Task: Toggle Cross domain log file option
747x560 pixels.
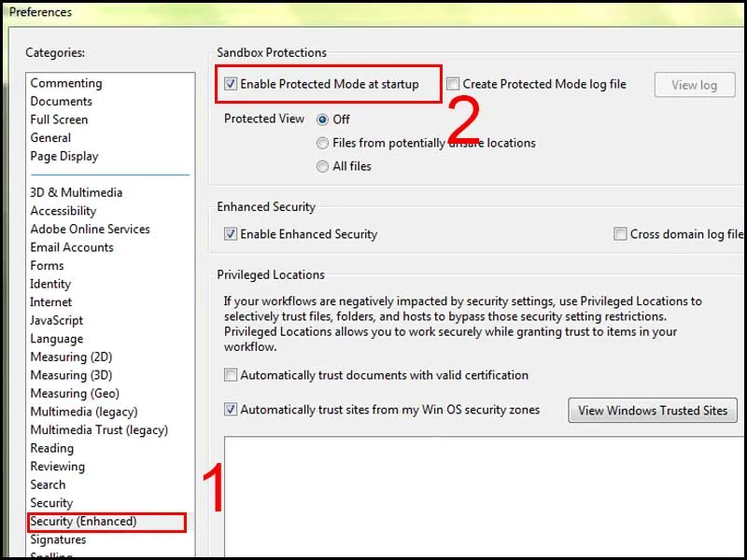Action: pyautogui.click(x=620, y=233)
